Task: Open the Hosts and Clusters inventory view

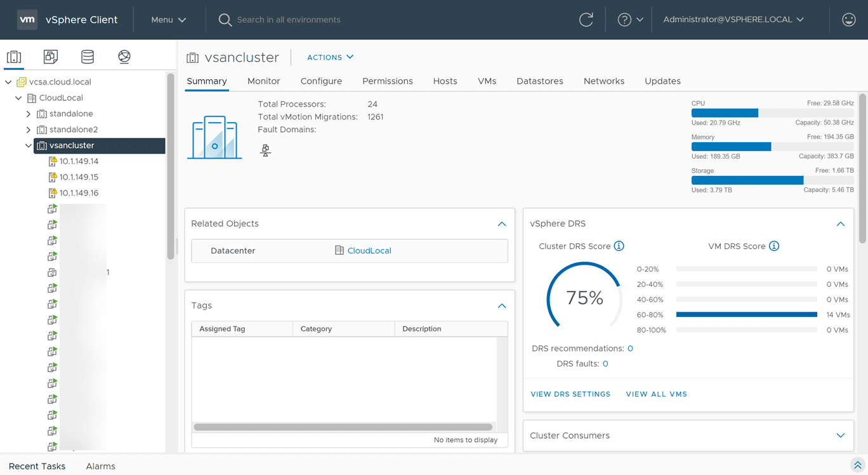Action: [14, 57]
